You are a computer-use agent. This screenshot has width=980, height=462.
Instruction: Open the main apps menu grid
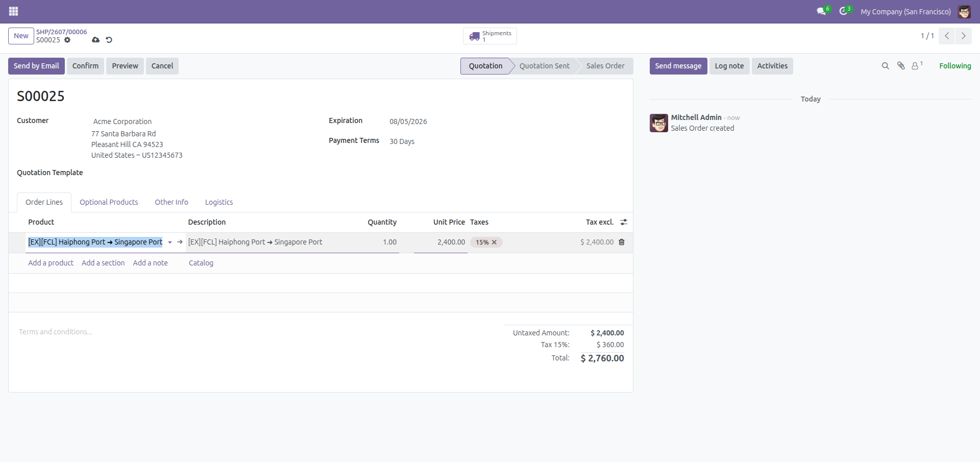tap(13, 11)
